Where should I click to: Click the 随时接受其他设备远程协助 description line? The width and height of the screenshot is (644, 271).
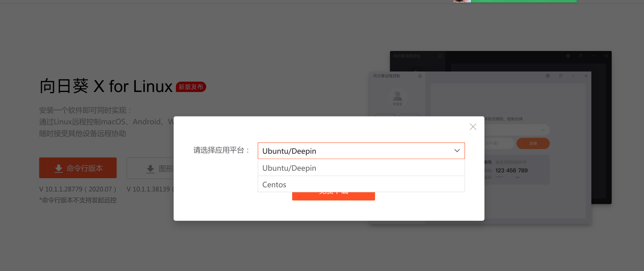pyautogui.click(x=82, y=133)
